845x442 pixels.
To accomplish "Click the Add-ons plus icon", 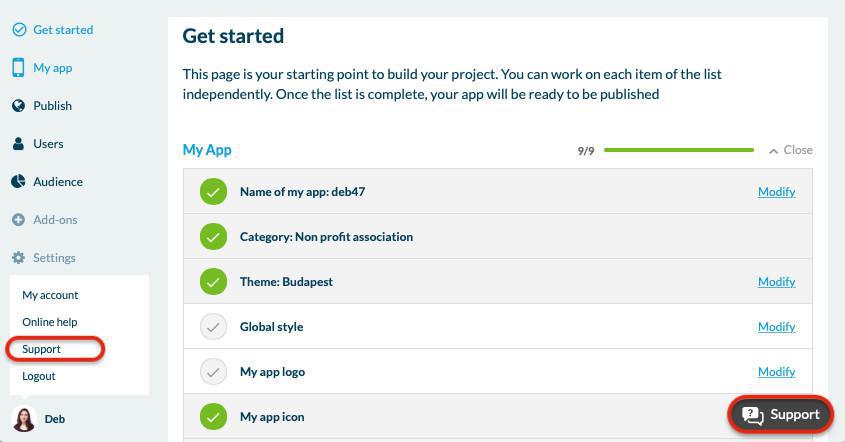I will pos(18,220).
